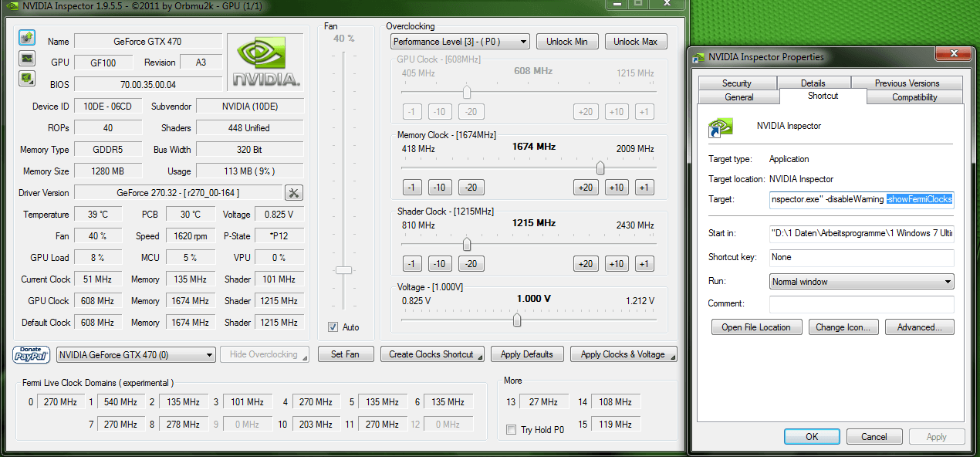Switch to the General tab
The image size is (980, 457).
[739, 97]
